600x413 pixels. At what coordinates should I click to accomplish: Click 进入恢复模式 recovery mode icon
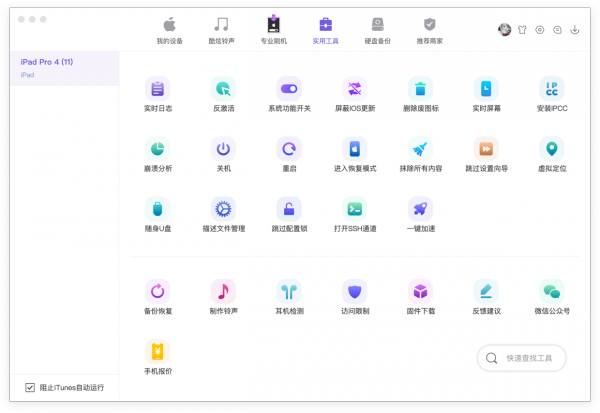(355, 149)
